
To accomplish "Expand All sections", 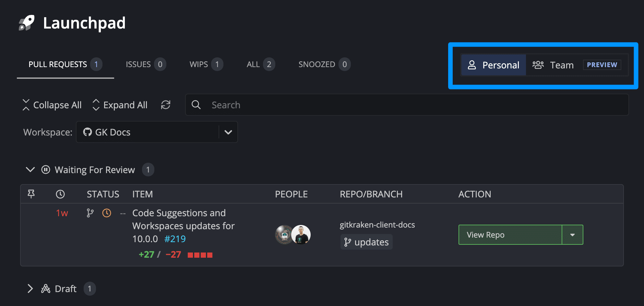I will [120, 105].
